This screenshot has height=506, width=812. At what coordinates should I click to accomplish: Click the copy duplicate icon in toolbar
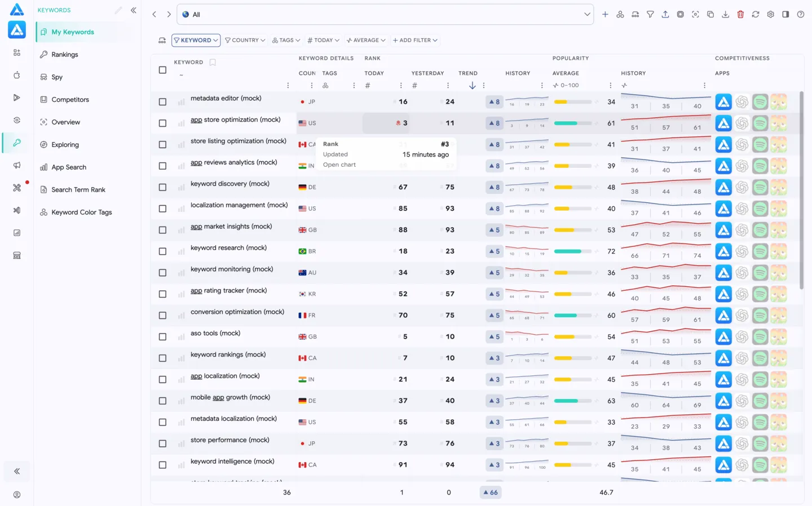tap(710, 15)
